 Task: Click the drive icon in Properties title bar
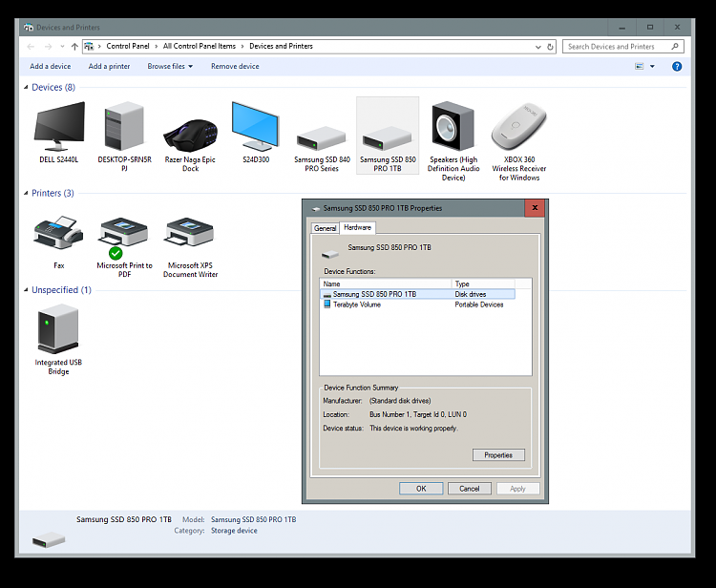tap(315, 209)
